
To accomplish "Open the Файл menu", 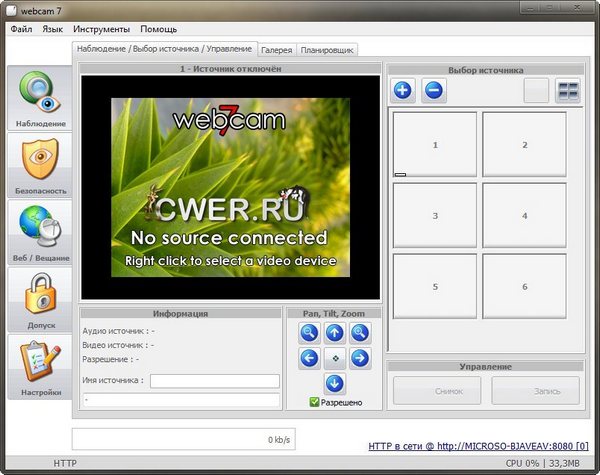I will 21,29.
